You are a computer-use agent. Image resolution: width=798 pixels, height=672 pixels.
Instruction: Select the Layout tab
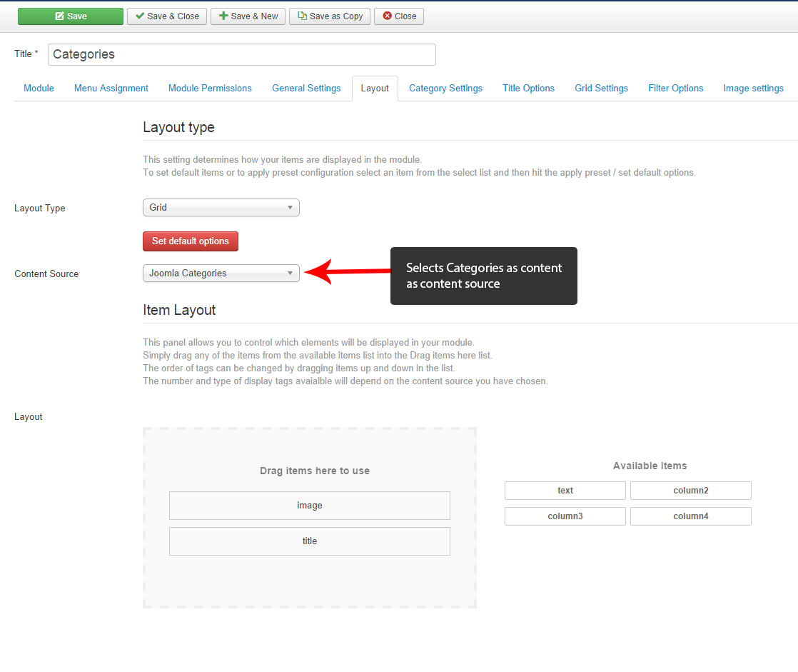pyautogui.click(x=375, y=88)
